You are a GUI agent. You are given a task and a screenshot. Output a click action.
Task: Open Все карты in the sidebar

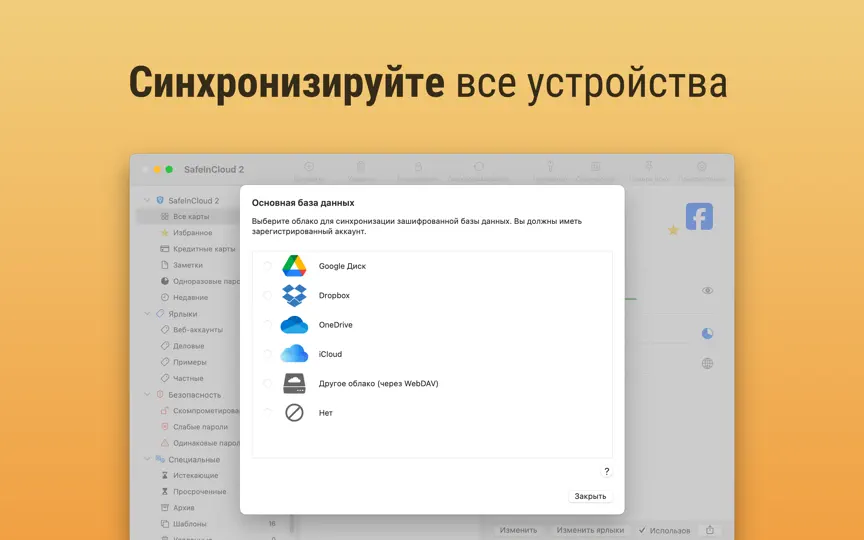click(x=188, y=217)
